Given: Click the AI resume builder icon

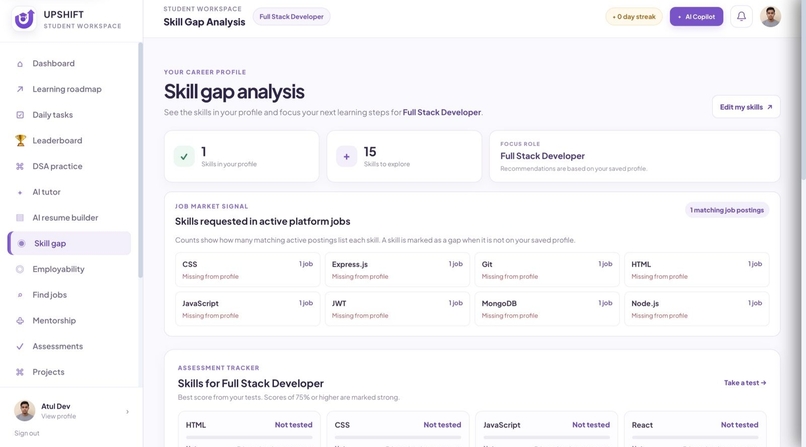Looking at the screenshot, I should (20, 218).
